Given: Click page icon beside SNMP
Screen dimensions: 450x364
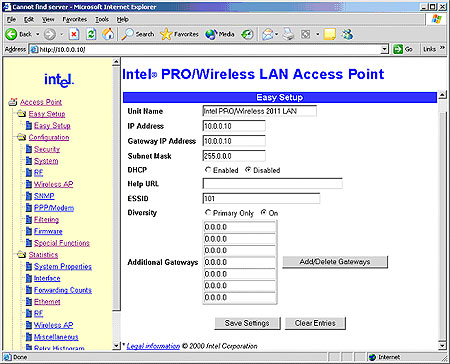Looking at the screenshot, I should (x=29, y=196).
